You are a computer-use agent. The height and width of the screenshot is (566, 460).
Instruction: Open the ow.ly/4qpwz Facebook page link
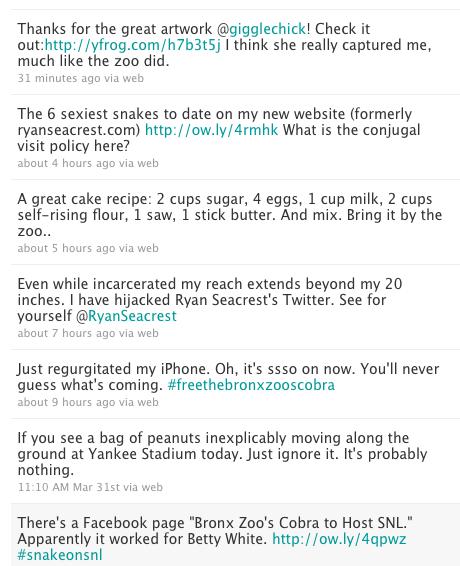click(339, 539)
